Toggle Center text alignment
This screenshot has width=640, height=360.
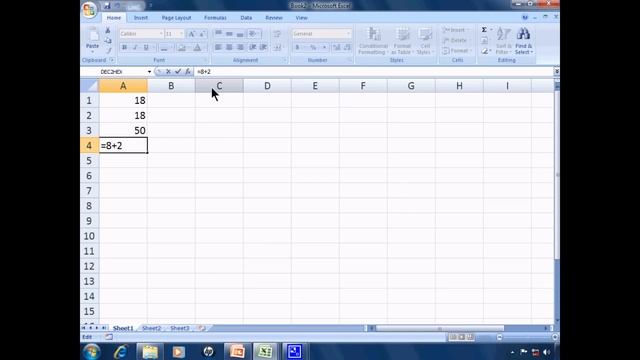tap(229, 47)
